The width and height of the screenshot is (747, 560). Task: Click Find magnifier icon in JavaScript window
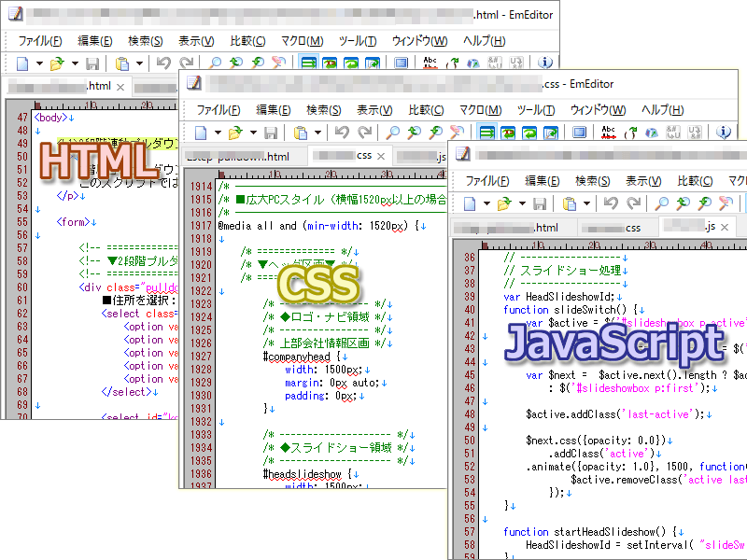coord(662,203)
